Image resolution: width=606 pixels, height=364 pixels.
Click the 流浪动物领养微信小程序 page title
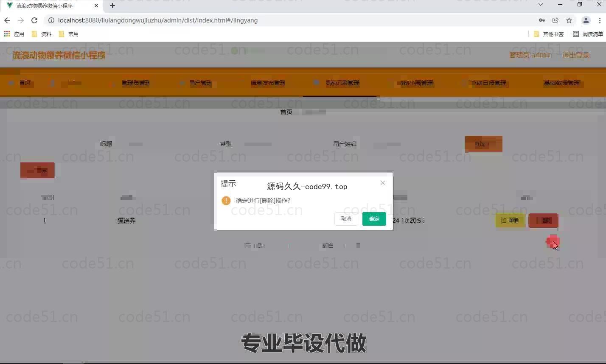59,55
